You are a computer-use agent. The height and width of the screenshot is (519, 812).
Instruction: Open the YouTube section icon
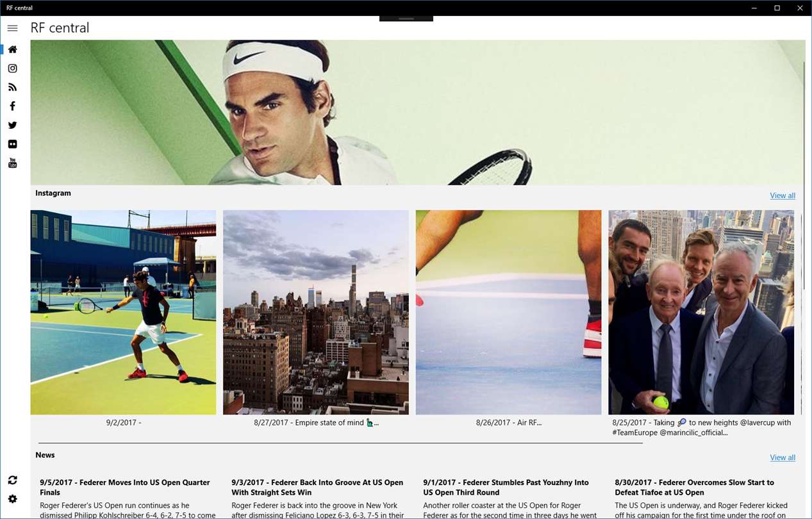[12, 163]
